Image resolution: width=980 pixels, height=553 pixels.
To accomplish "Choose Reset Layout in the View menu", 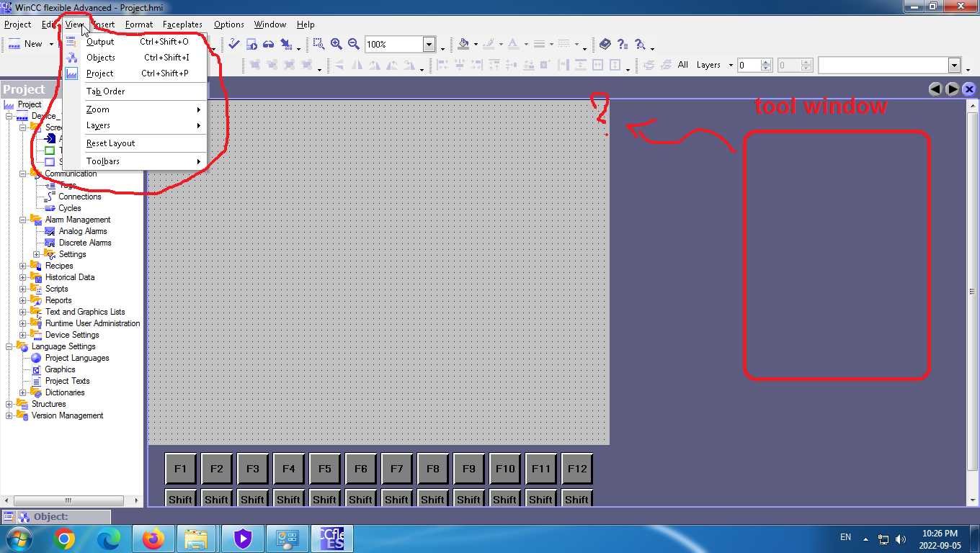I will click(135, 143).
